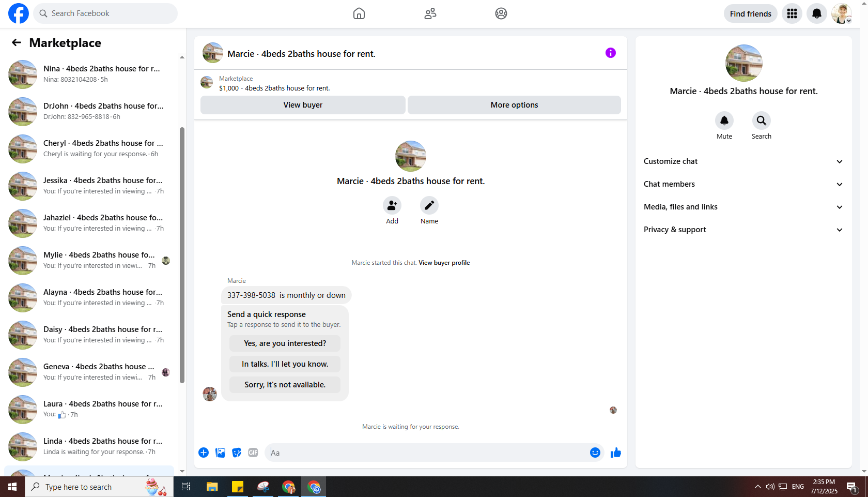
Task: Open the Linda conversation
Action: point(90,446)
